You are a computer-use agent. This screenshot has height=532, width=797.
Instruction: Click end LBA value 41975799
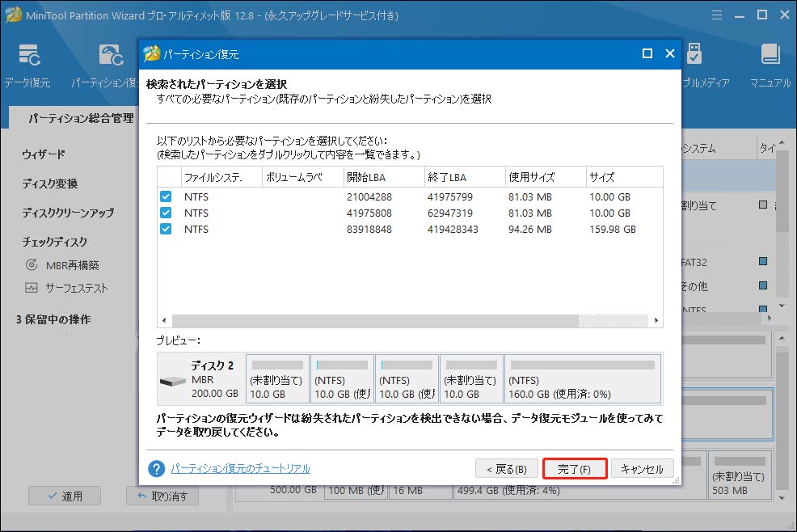(450, 196)
